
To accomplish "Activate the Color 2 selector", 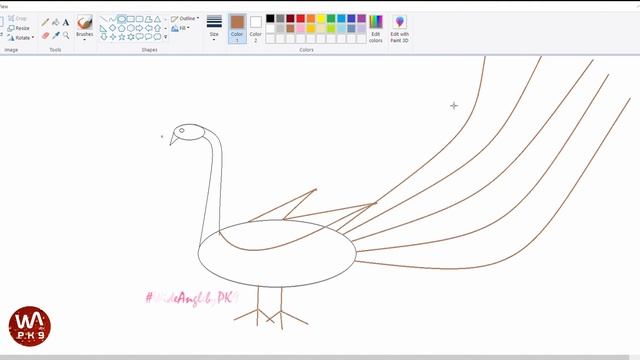I will pyautogui.click(x=256, y=29).
